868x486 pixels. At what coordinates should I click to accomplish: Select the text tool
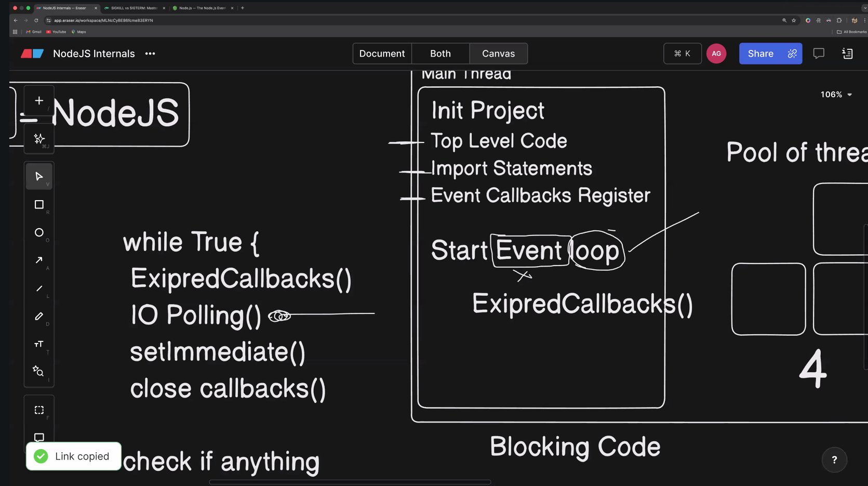coord(39,344)
